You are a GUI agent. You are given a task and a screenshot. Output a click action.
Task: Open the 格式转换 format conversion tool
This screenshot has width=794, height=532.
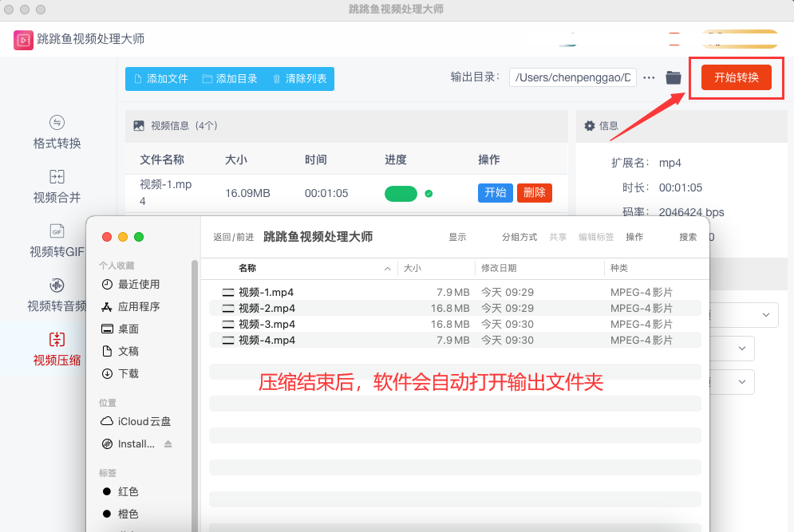point(57,132)
